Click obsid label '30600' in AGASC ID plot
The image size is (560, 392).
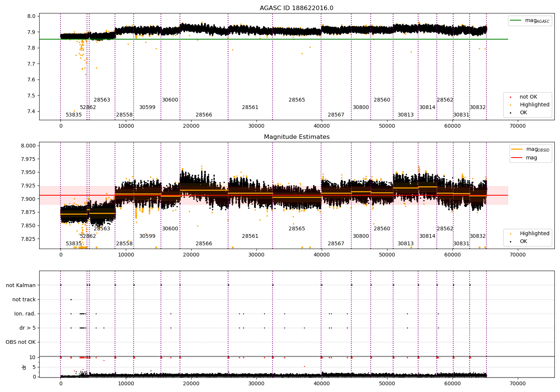[170, 100]
